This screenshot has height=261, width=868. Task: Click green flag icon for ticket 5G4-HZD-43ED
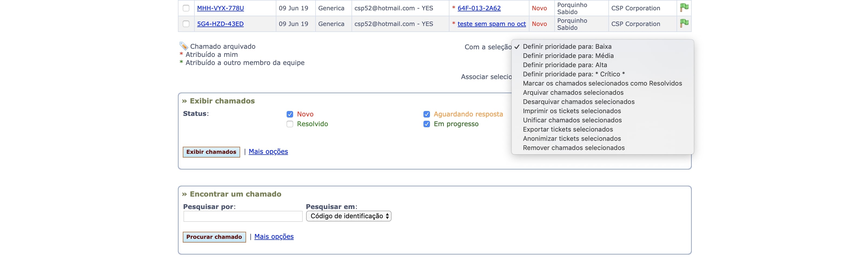(x=684, y=23)
